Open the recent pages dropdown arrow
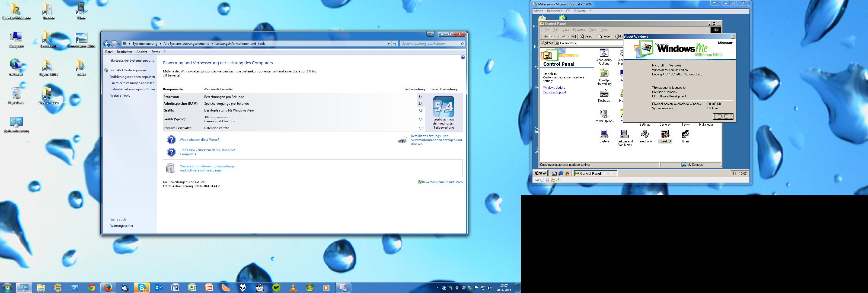Screen dimensions: 868x293 tap(120, 44)
